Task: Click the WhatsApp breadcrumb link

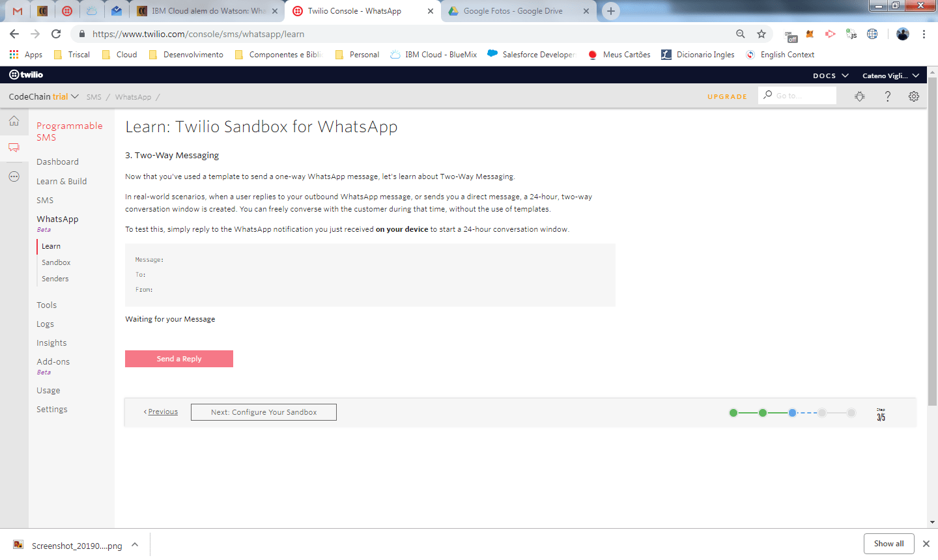Action: [x=133, y=97]
